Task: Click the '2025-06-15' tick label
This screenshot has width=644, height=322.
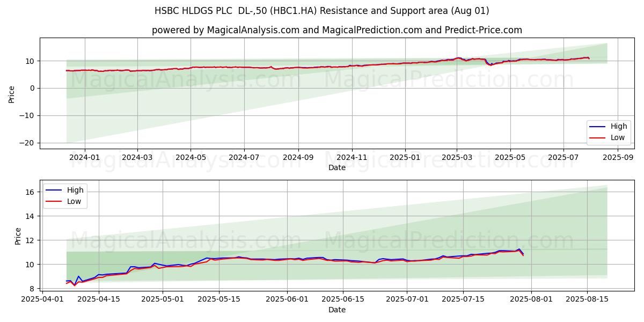Action: point(344,299)
